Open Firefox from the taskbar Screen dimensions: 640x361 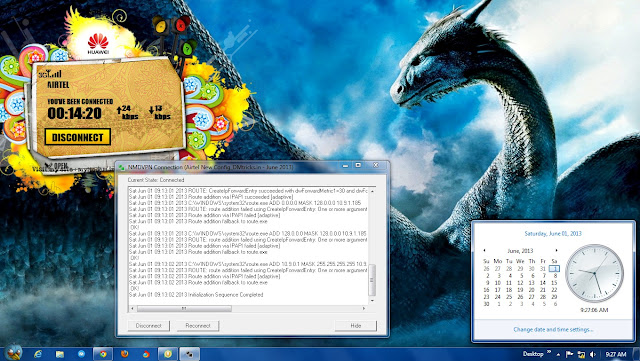(x=124, y=354)
